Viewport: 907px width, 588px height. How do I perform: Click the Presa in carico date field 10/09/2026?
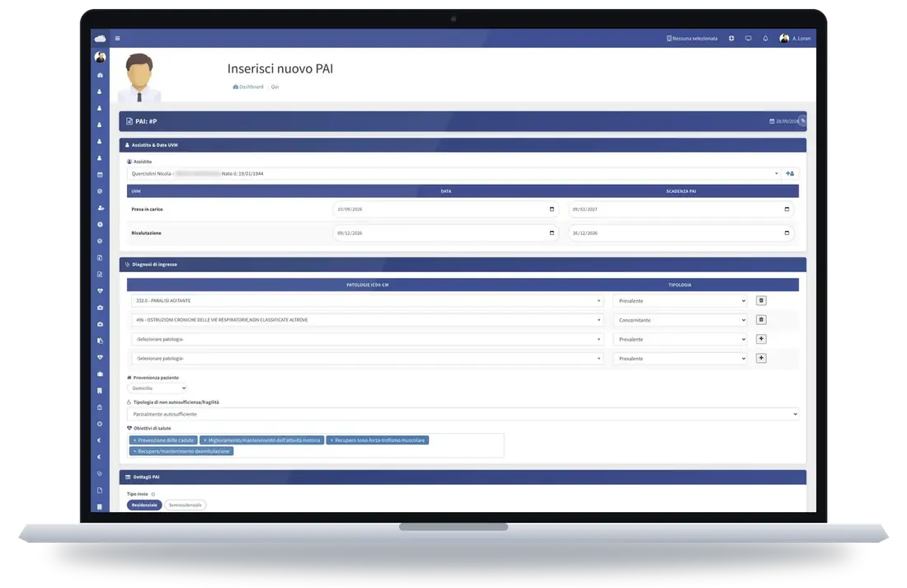(445, 209)
